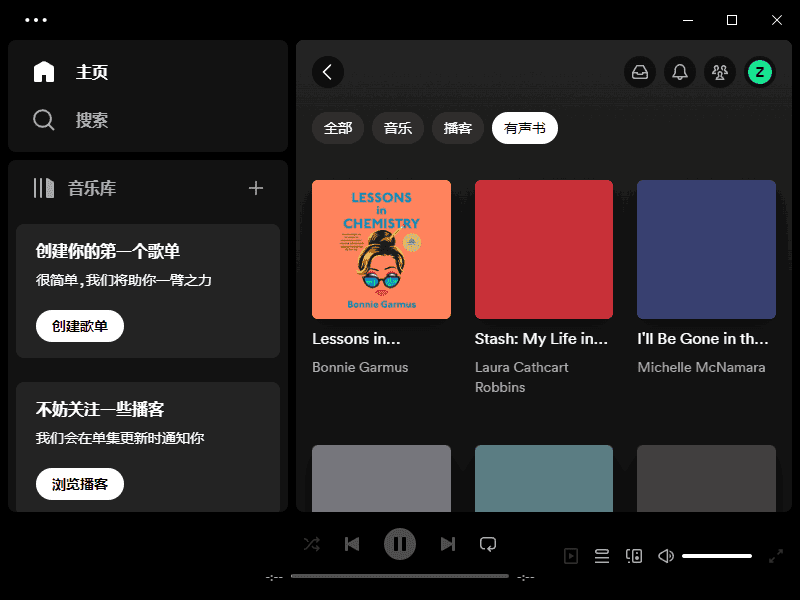Add a playlist with the plus icon

pos(256,188)
